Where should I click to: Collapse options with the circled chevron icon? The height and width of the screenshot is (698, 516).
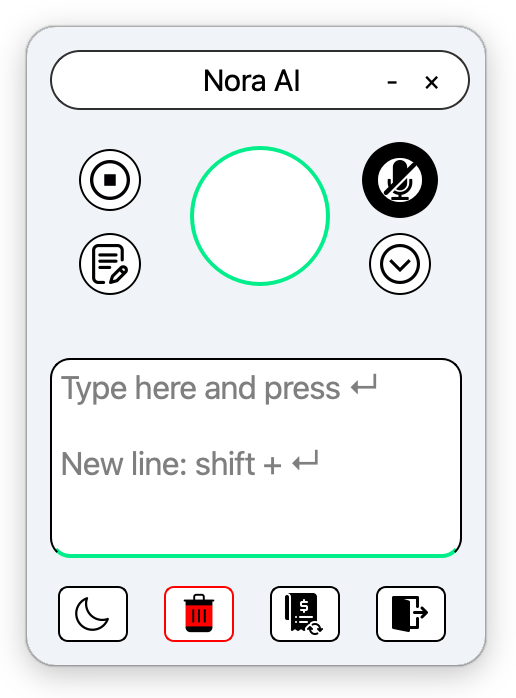(400, 264)
